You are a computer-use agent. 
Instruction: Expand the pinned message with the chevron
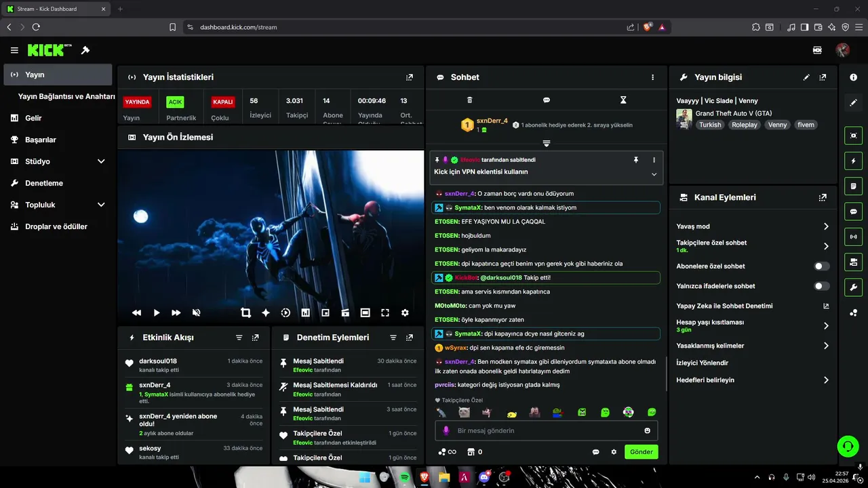[654, 174]
